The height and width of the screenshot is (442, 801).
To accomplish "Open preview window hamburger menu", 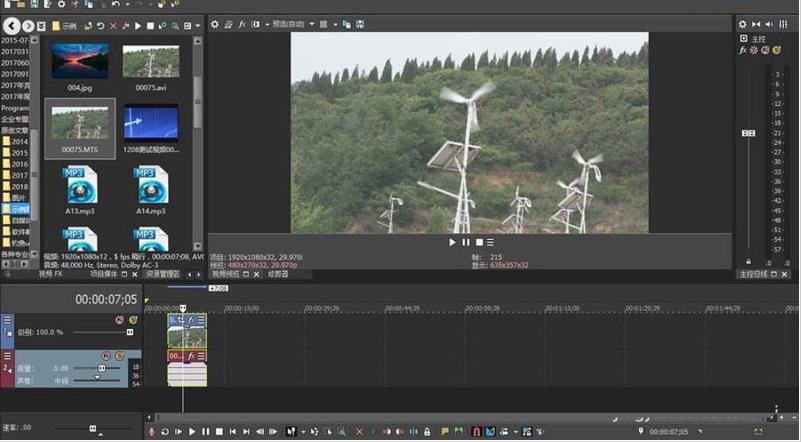I will click(490, 242).
